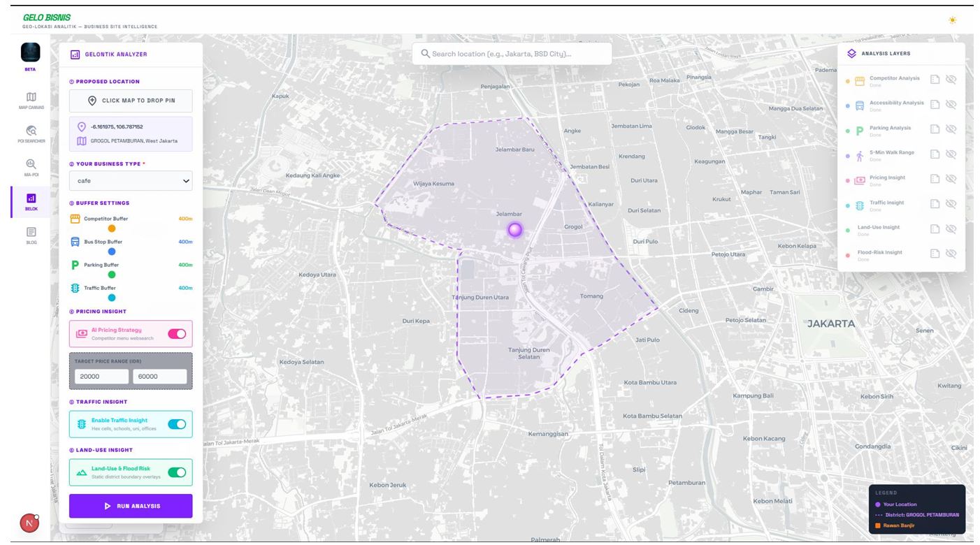Open the BETA app logo thumbnail

30,52
